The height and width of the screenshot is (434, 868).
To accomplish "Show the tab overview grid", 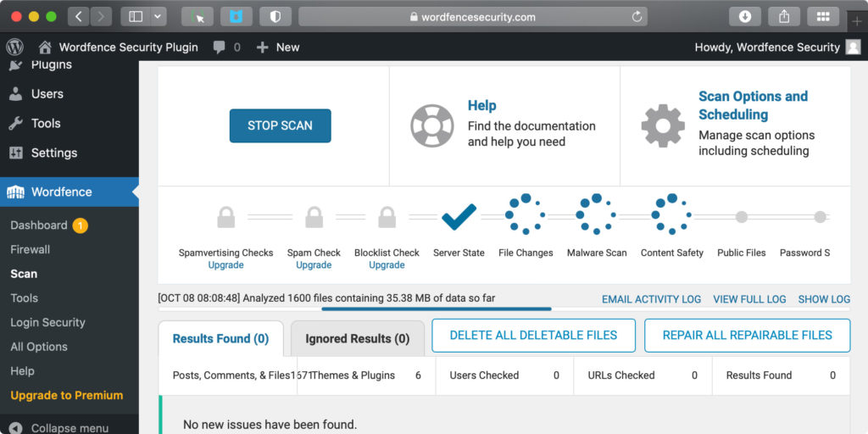I will tap(823, 17).
